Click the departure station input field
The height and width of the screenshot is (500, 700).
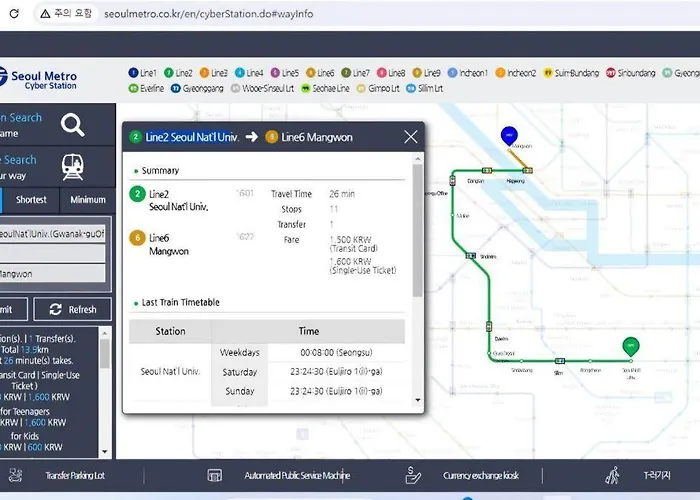(53, 233)
